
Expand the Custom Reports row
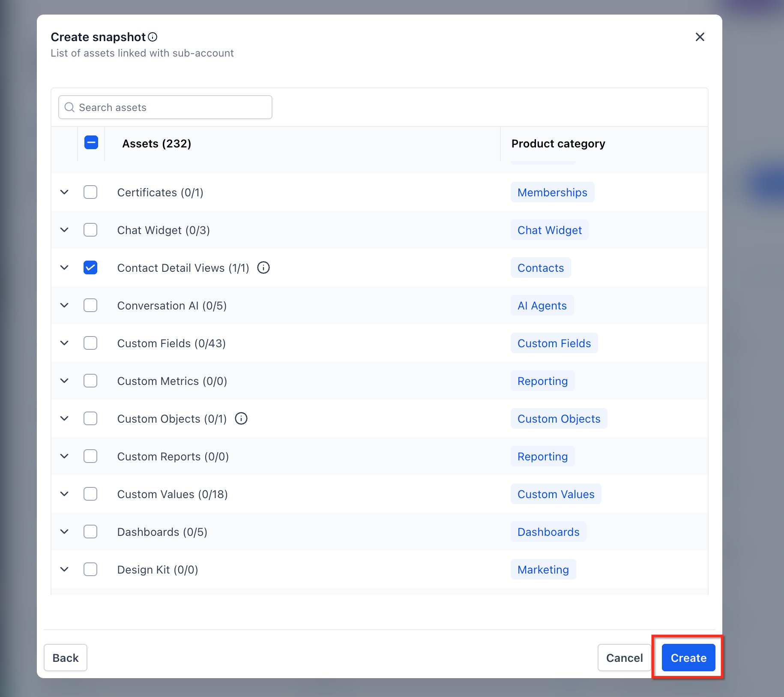[x=64, y=456]
